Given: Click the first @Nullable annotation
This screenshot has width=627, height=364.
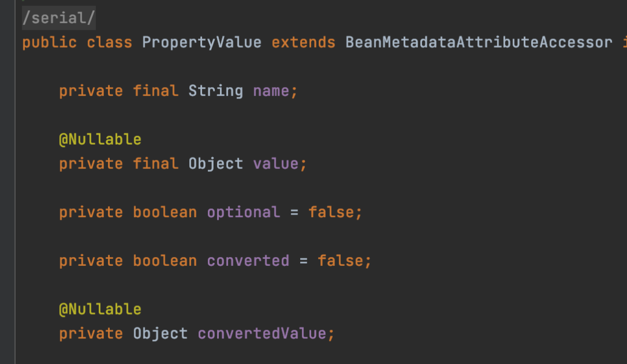Looking at the screenshot, I should [x=100, y=139].
